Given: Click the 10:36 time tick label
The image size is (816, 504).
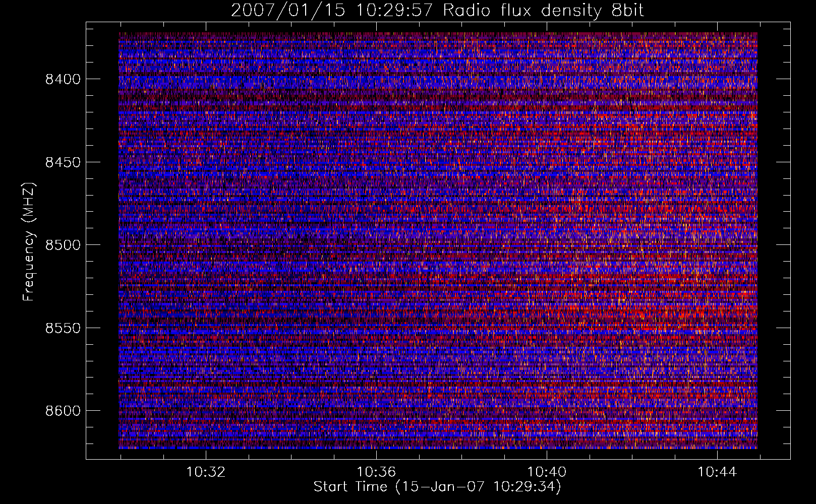Looking at the screenshot, I should click(376, 472).
